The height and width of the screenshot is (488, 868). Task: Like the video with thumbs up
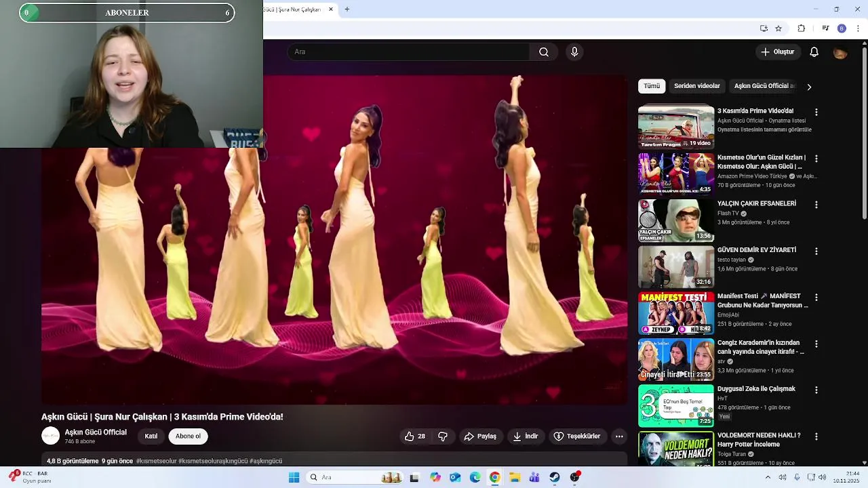click(416, 436)
